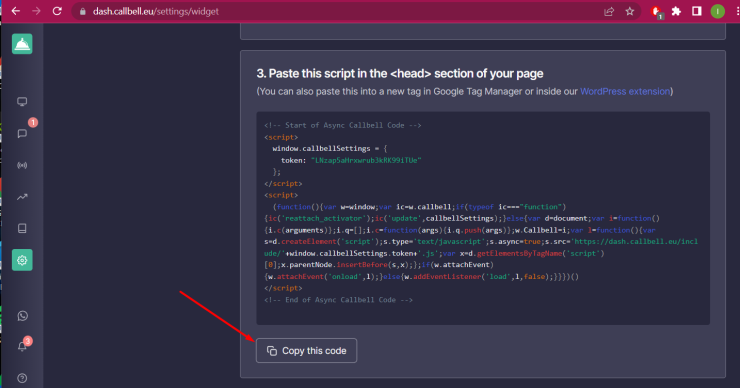This screenshot has height=388, width=740.
Task: Open the extensions puzzle icon
Action: [676, 11]
